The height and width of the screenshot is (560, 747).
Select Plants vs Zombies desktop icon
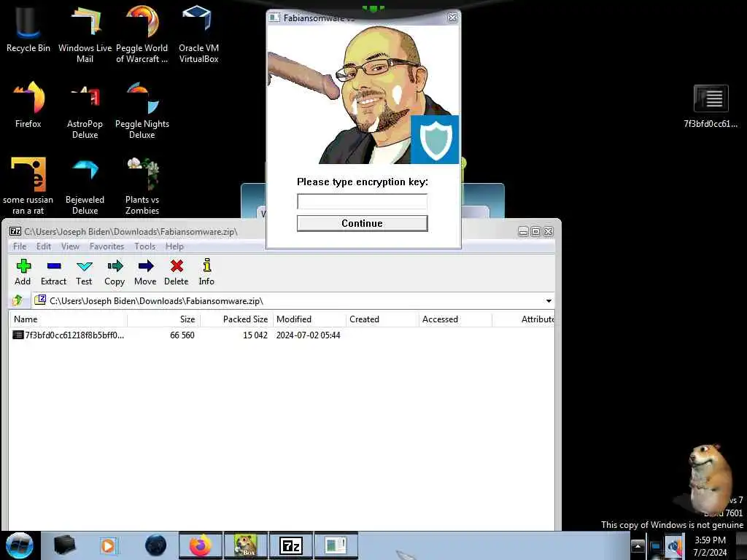pyautogui.click(x=142, y=186)
